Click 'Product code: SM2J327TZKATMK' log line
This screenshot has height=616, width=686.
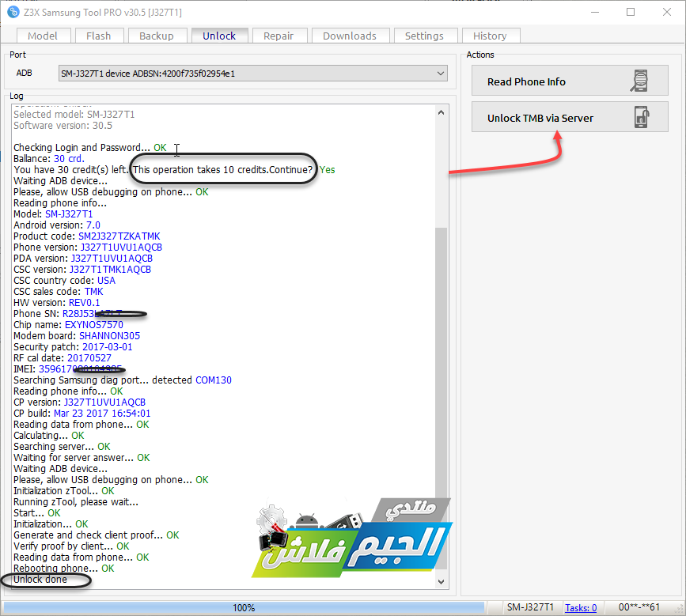(x=86, y=236)
